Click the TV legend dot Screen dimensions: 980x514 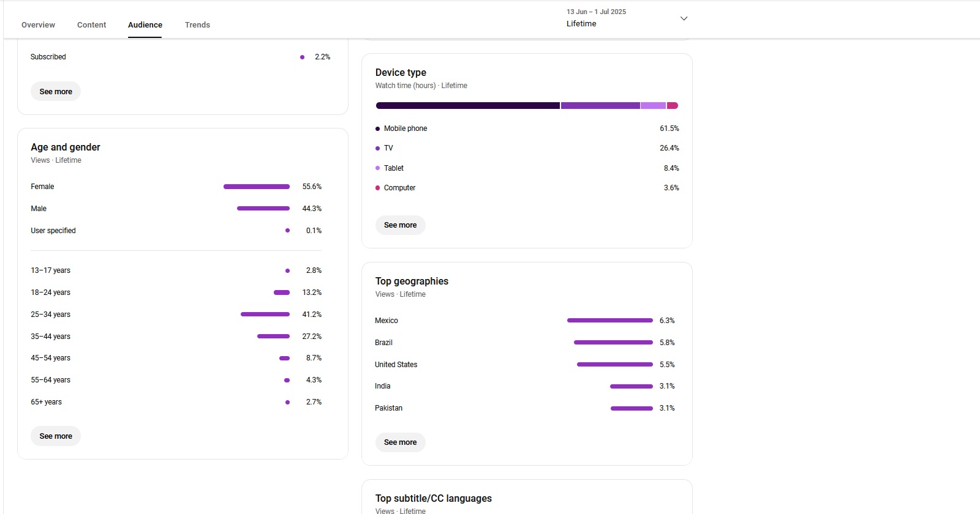(x=377, y=148)
